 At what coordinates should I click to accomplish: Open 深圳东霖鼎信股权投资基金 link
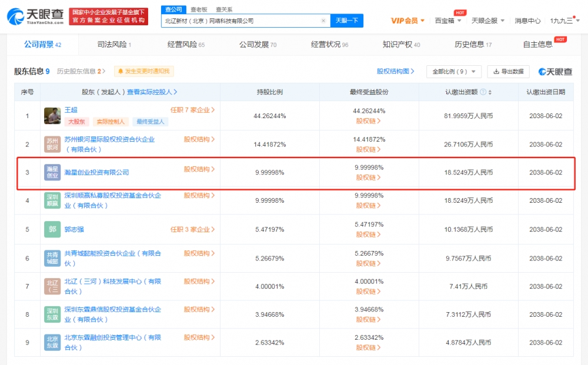click(x=112, y=314)
